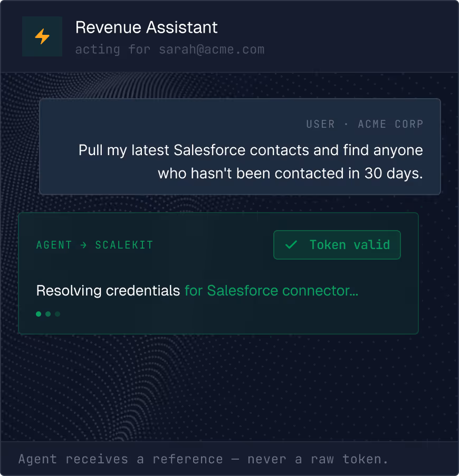459x476 pixels.
Task: Click the first green loading dot
Action: coord(39,314)
